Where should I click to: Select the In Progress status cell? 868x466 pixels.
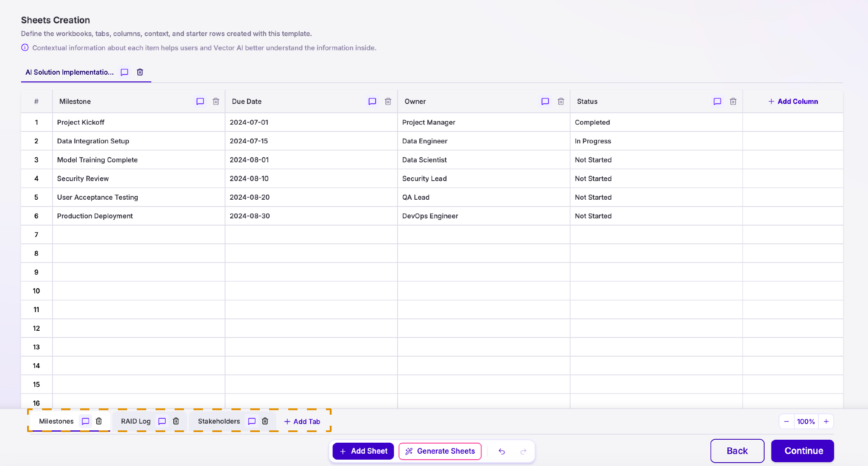click(656, 141)
